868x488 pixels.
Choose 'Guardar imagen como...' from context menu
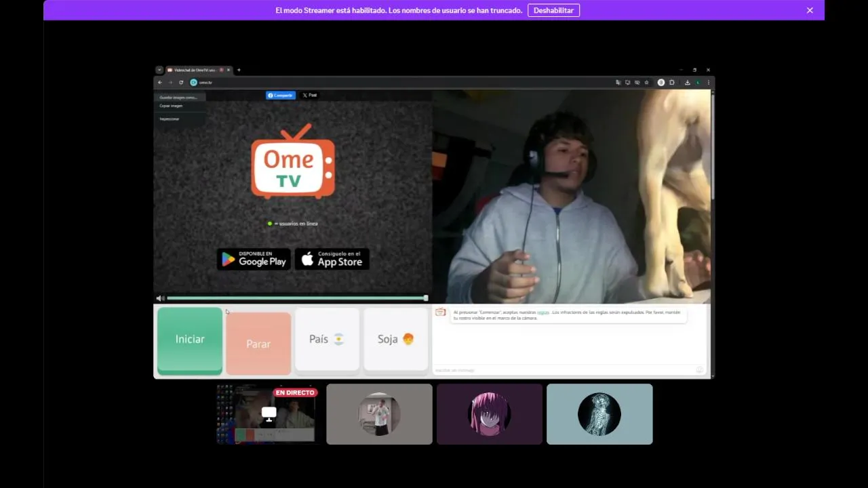(x=179, y=98)
